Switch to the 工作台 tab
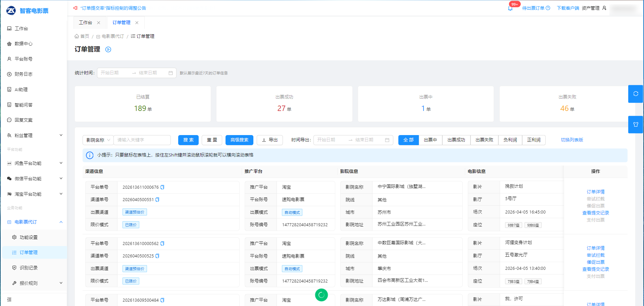 pyautogui.click(x=85, y=22)
